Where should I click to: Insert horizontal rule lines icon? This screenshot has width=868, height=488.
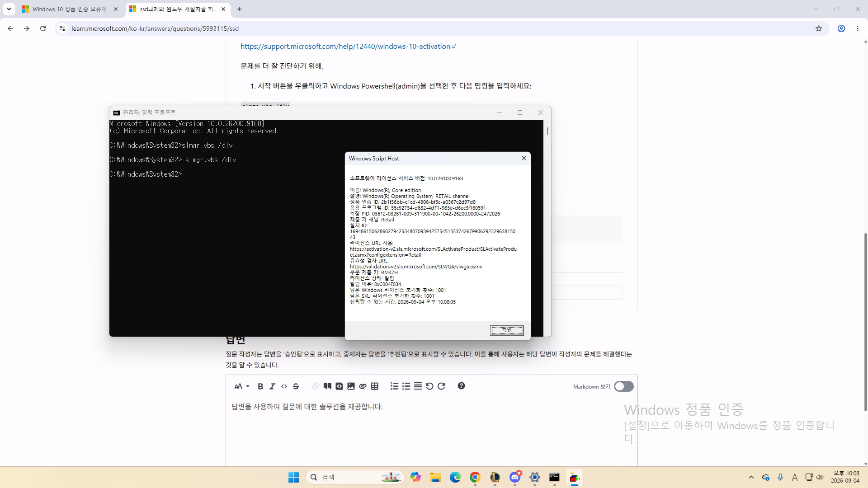click(418, 386)
